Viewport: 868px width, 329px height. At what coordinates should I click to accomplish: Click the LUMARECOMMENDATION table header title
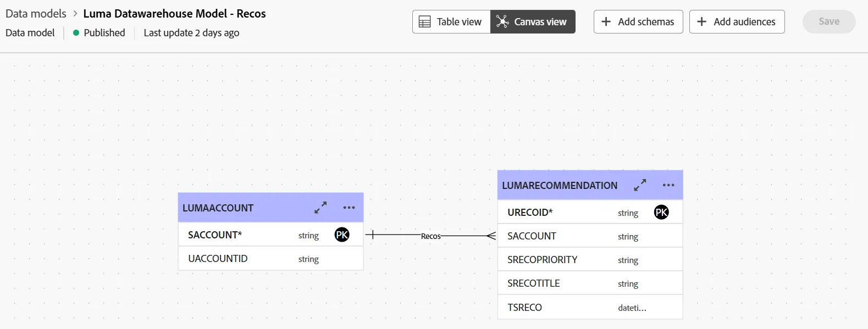click(x=560, y=186)
